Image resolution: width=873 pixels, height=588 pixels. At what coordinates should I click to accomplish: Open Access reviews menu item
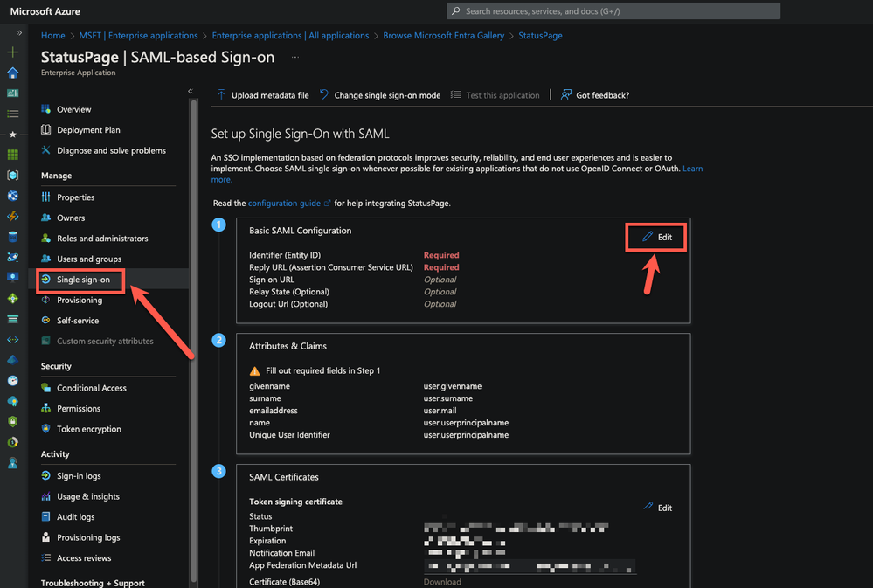tap(84, 558)
